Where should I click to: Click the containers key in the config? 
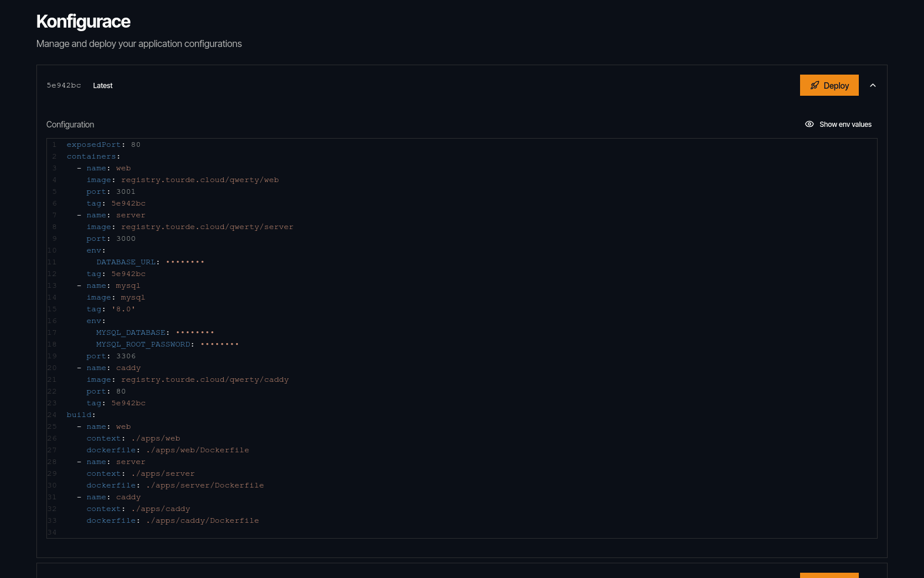91,156
